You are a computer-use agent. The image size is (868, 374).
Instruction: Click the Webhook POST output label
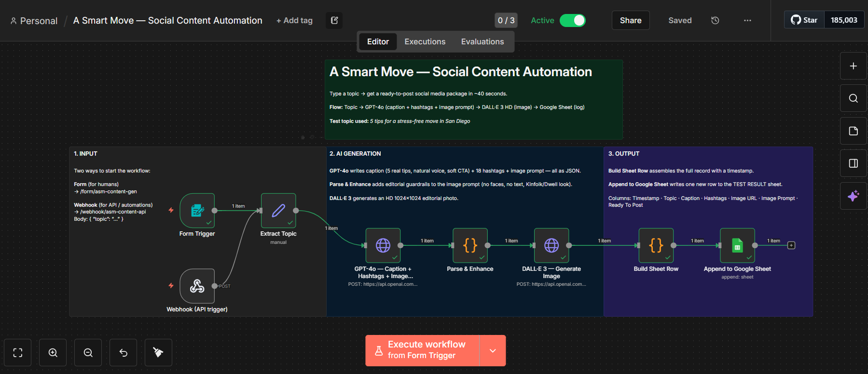pyautogui.click(x=224, y=286)
